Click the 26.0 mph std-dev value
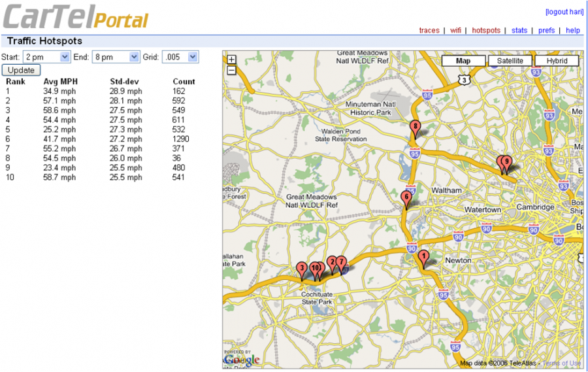Screen dimensions: 588x372 pyautogui.click(x=125, y=158)
